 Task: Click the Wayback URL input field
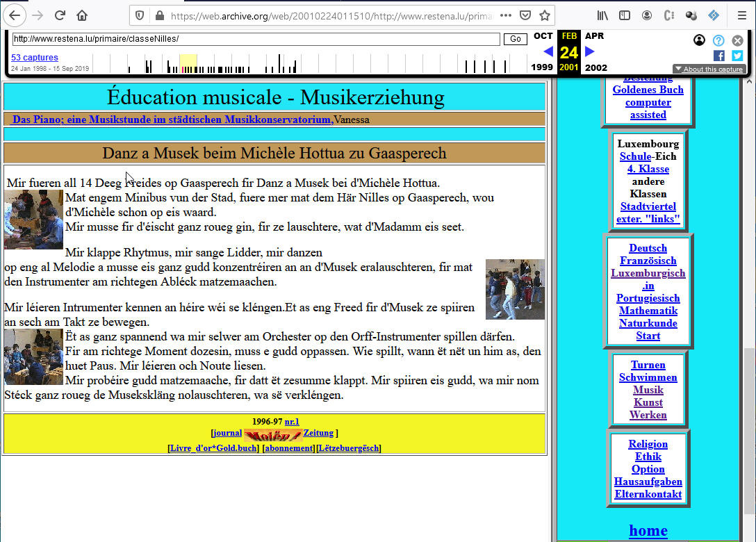[256, 39]
